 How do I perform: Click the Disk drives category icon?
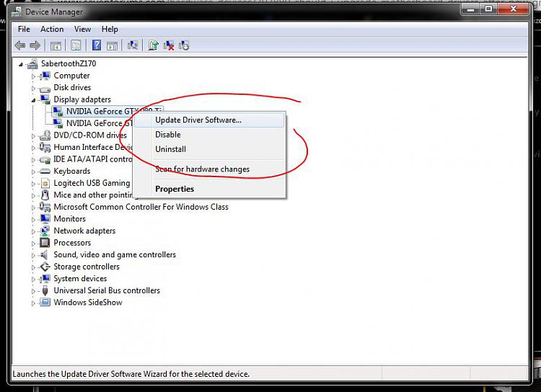coord(45,88)
